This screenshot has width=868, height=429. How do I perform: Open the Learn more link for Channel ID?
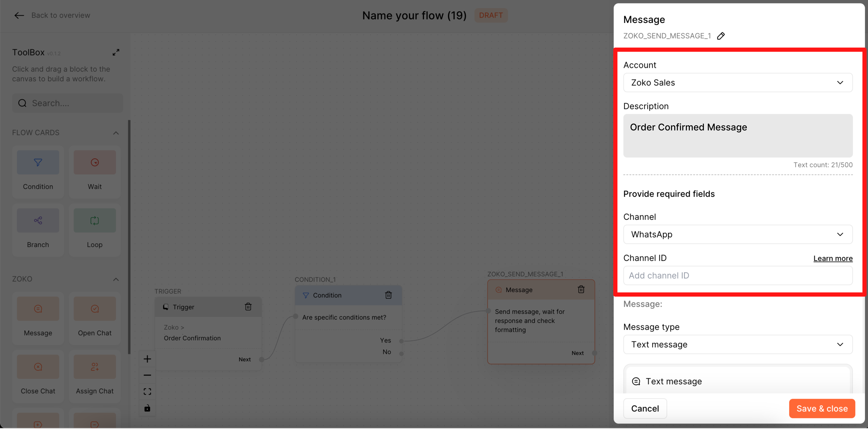pos(833,258)
